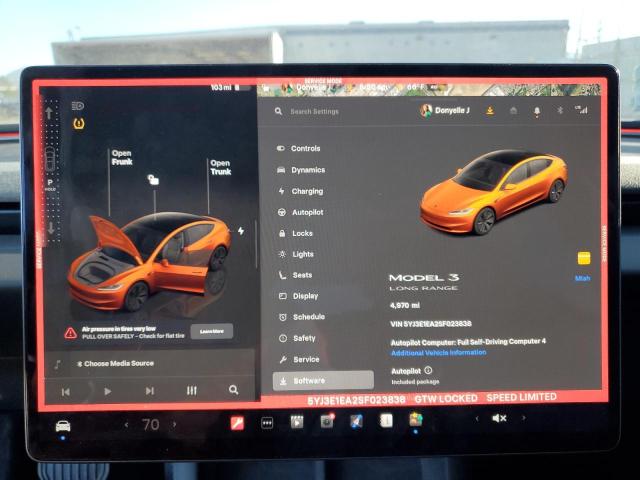Image resolution: width=640 pixels, height=480 pixels.
Task: Open the navigation map app in dock
Action: (356, 420)
